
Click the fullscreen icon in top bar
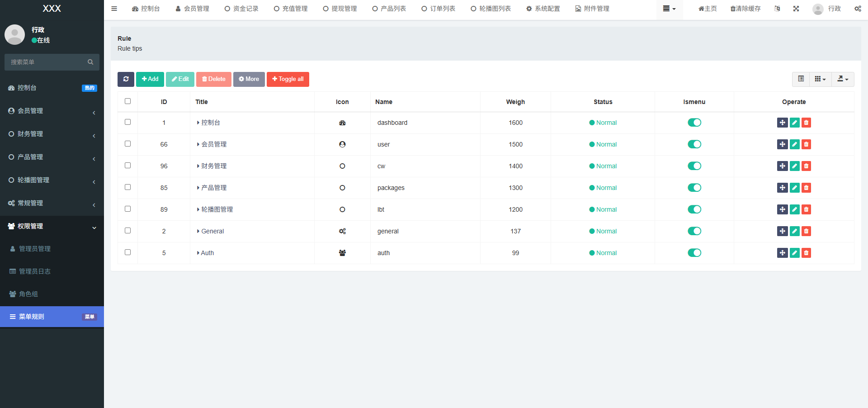(796, 9)
